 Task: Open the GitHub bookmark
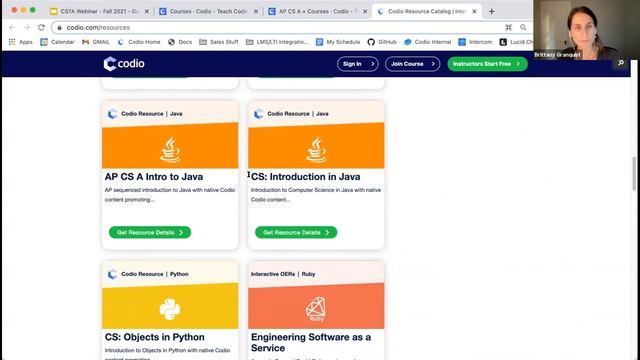[x=382, y=42]
